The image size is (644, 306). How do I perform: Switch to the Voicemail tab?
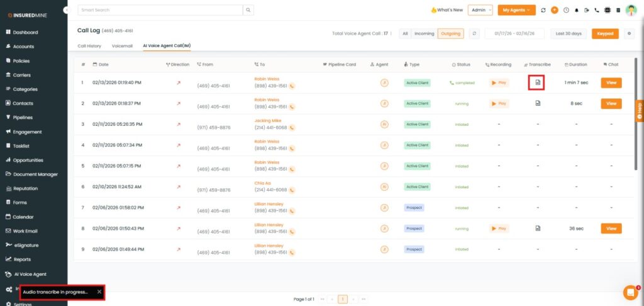(122, 46)
